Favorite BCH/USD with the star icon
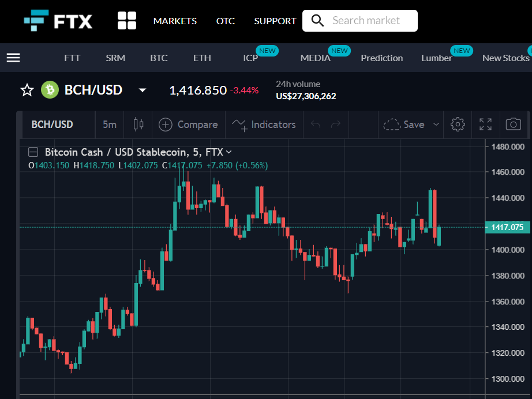This screenshot has width=532, height=399. (x=27, y=90)
